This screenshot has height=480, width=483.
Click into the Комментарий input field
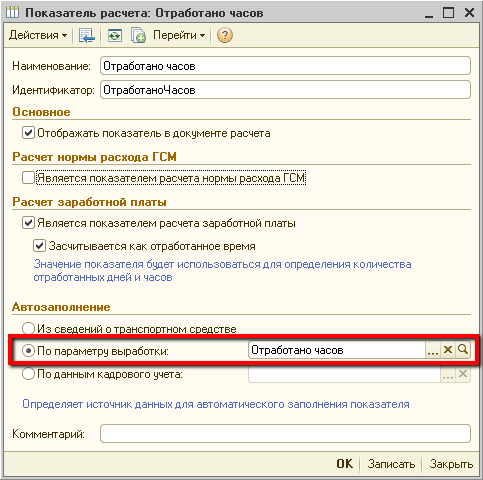[285, 434]
